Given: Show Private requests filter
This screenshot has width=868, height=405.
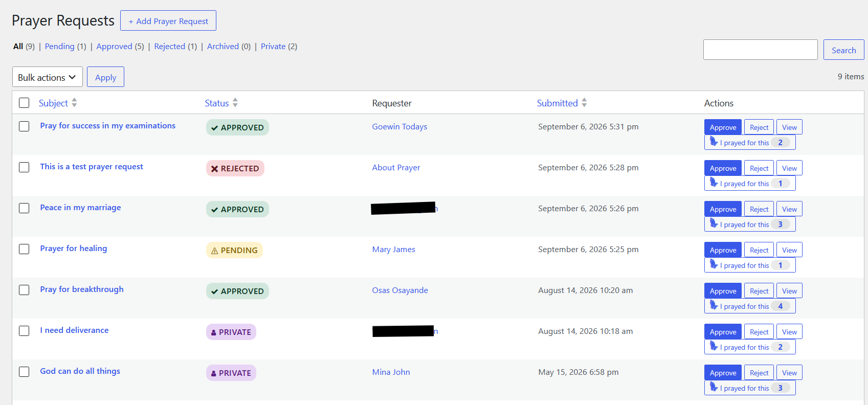Looking at the screenshot, I should click(x=273, y=47).
